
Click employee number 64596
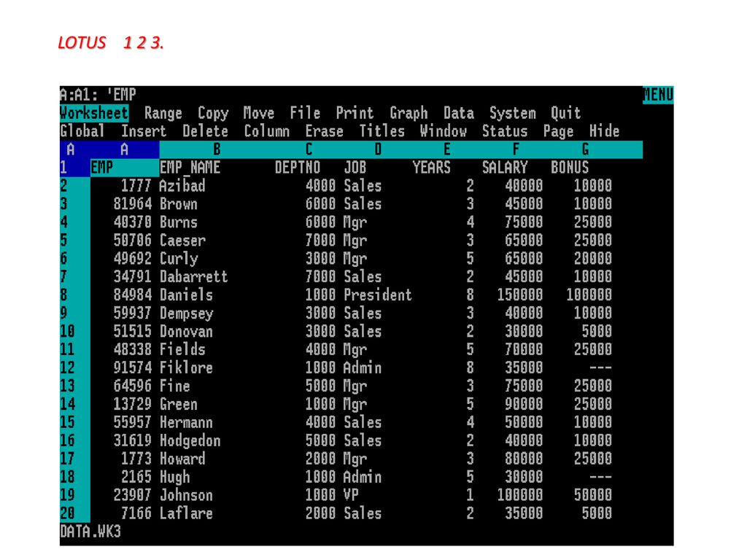[x=133, y=386]
